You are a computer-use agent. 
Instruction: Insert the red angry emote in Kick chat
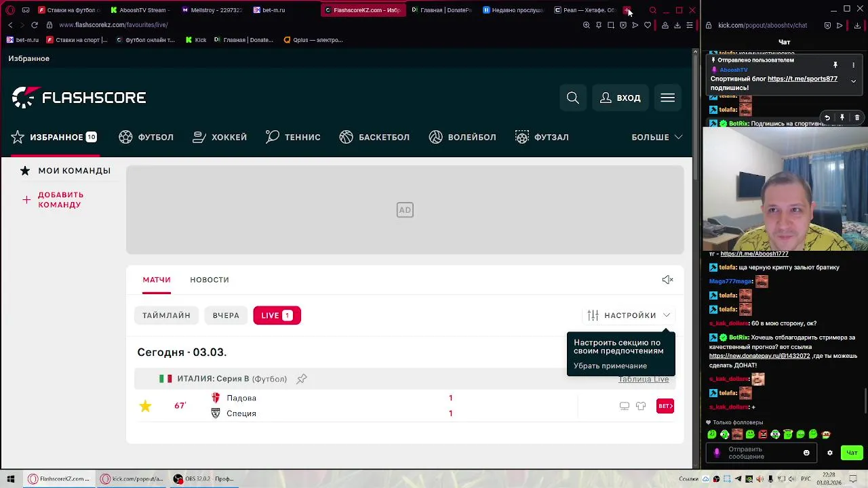[763, 434]
